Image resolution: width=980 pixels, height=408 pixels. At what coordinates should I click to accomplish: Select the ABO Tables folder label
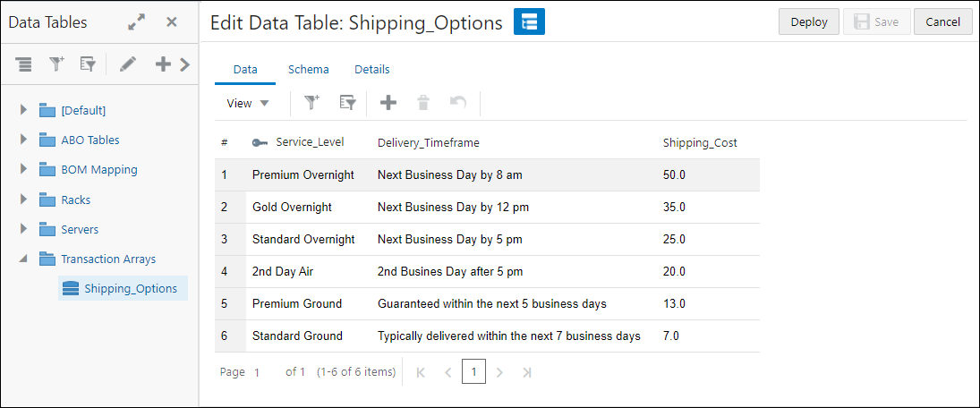coord(90,140)
